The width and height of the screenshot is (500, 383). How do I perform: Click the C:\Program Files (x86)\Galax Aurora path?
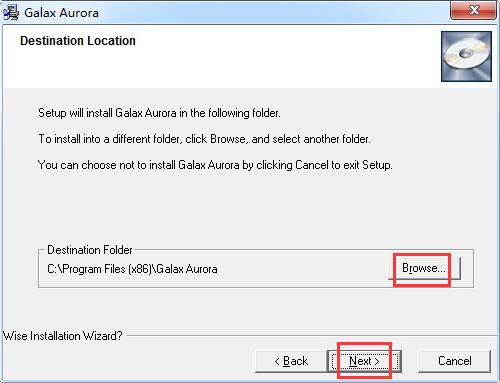point(132,269)
